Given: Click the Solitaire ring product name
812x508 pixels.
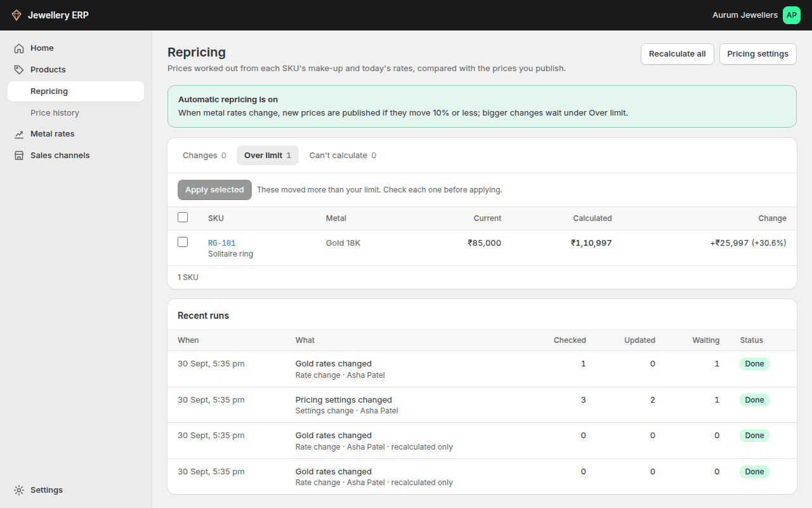Looking at the screenshot, I should pos(231,254).
